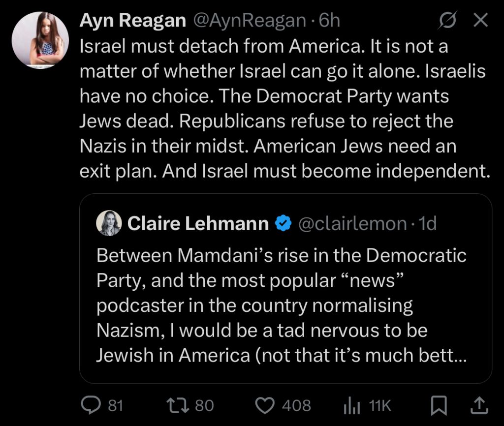504x426 pixels.
Task: Open the quoted post about Mamdani's rise
Action: click(282, 305)
